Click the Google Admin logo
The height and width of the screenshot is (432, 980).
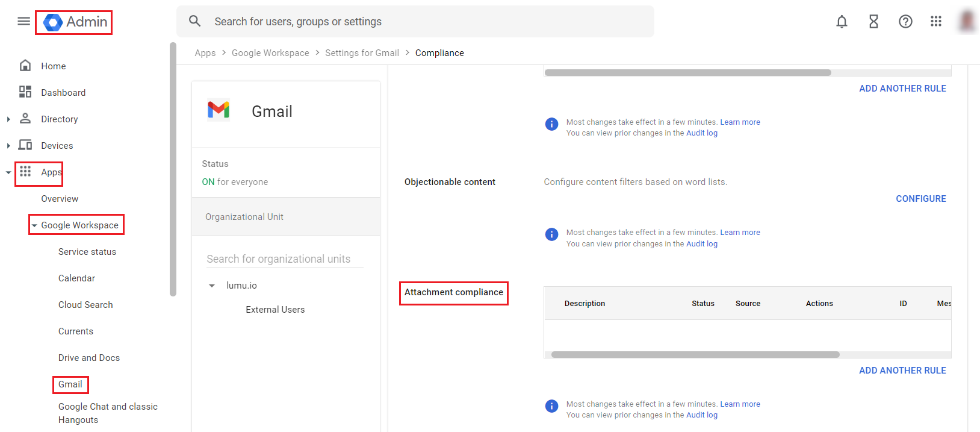click(74, 22)
